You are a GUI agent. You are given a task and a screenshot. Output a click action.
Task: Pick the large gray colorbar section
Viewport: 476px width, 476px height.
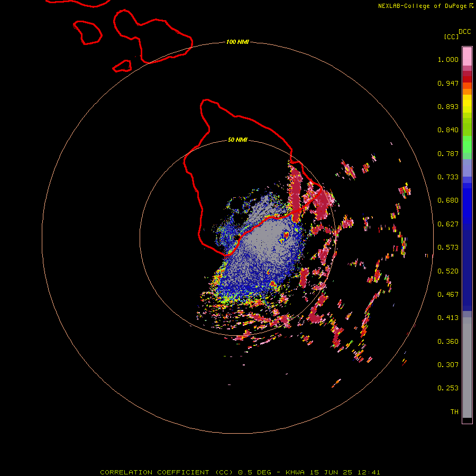[x=467, y=368]
